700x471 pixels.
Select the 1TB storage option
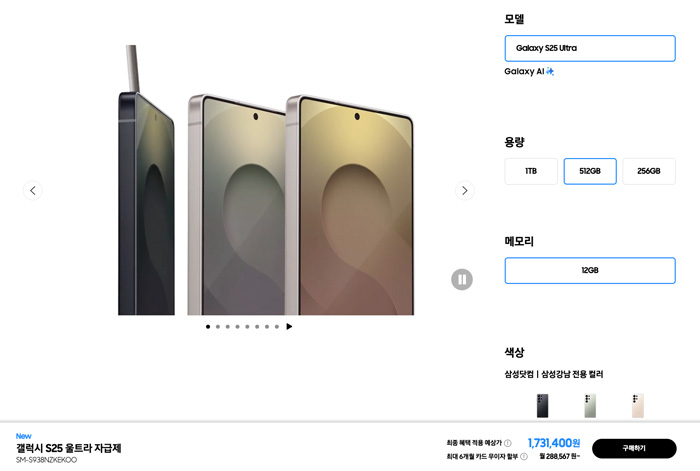(531, 171)
